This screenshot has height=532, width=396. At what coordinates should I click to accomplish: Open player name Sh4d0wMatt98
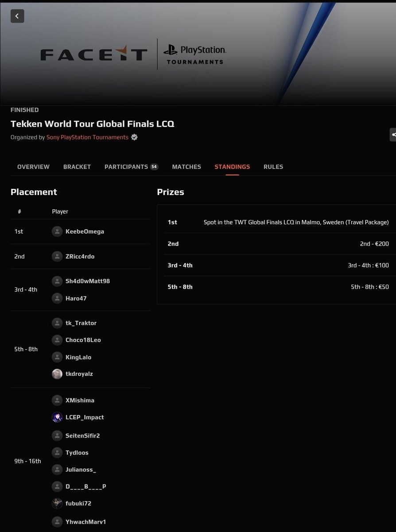(x=88, y=281)
